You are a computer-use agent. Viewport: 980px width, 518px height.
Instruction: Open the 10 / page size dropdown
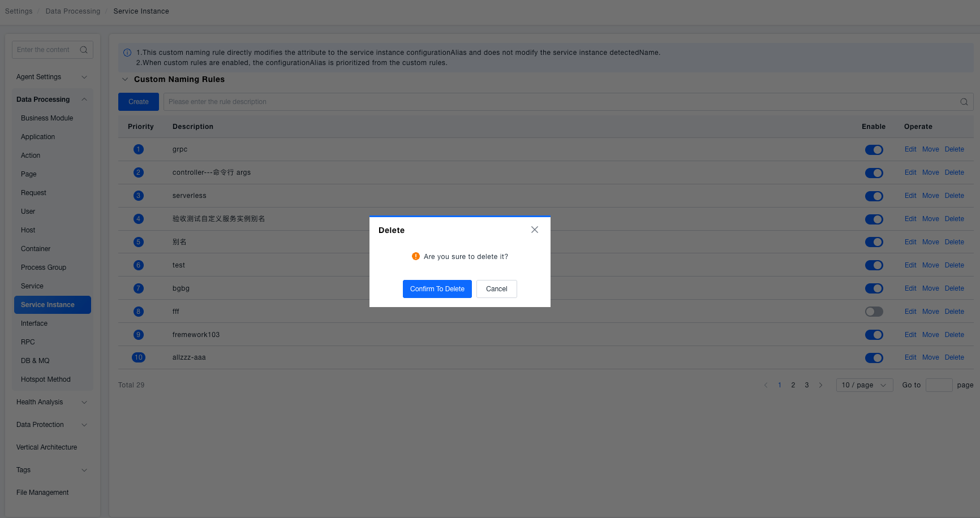(x=865, y=385)
